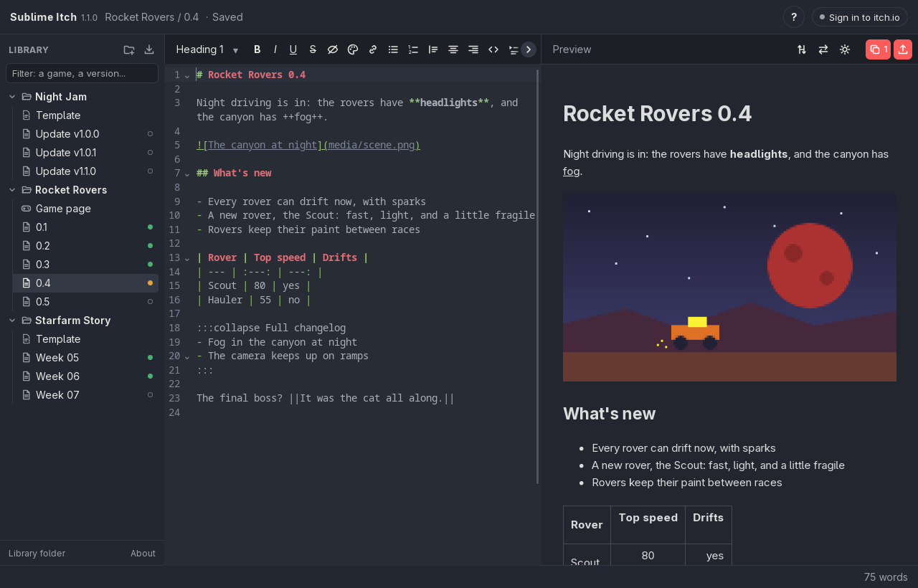The width and height of the screenshot is (918, 588).
Task: Fold the table on editor line 13
Action: (x=187, y=258)
